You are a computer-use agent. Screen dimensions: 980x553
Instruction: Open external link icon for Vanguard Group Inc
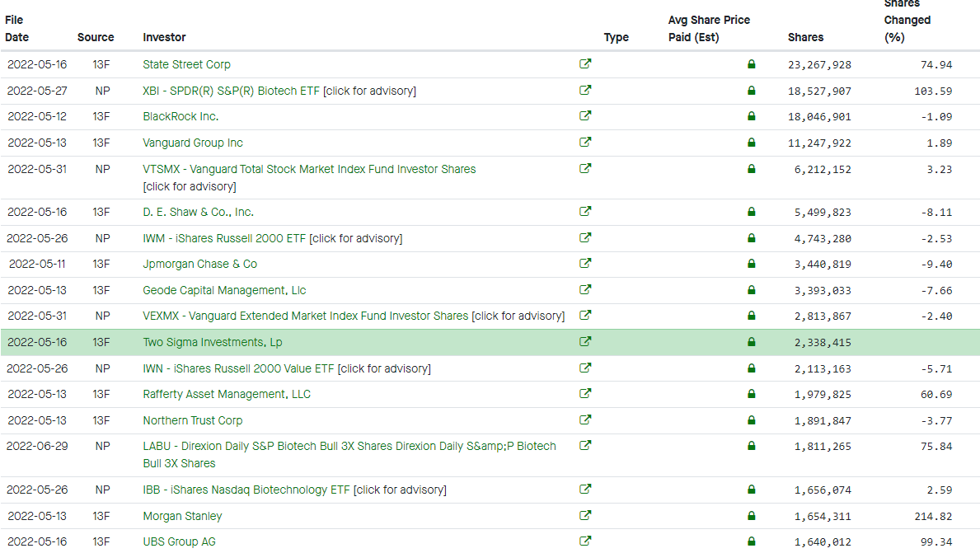click(x=585, y=142)
